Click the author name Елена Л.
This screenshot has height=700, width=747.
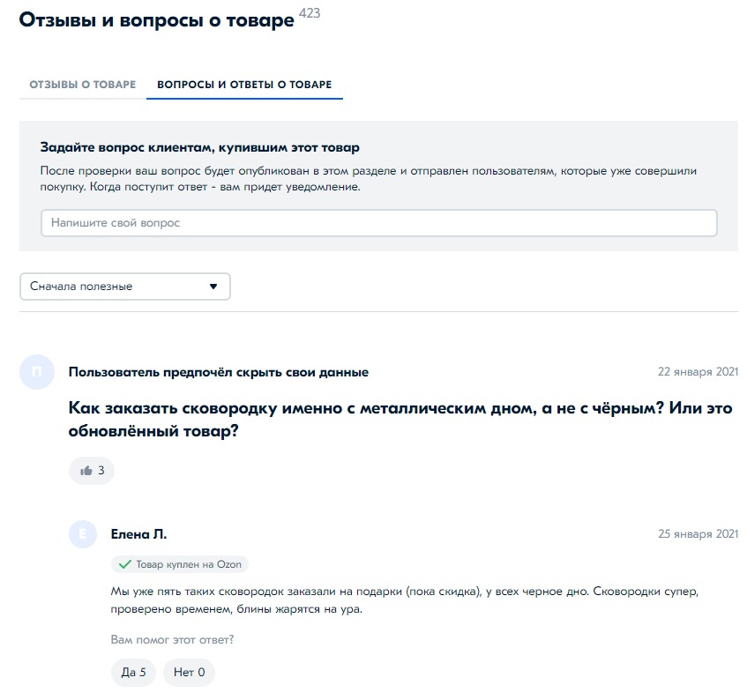(x=138, y=534)
